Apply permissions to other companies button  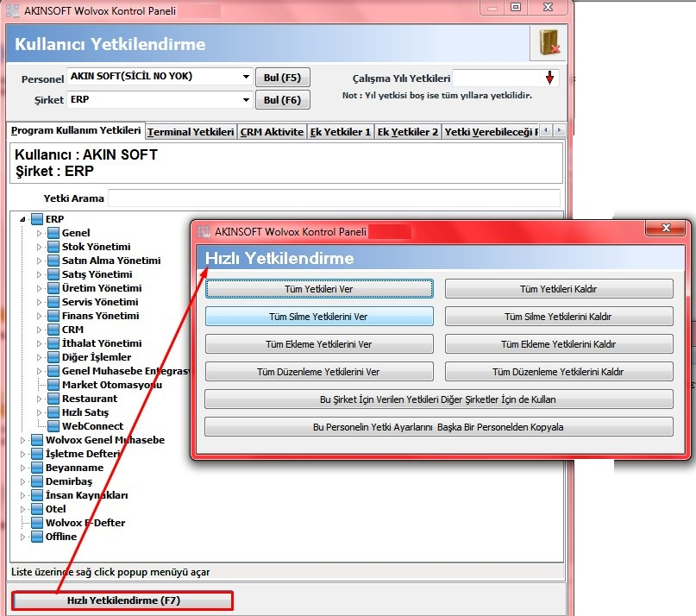pos(438,399)
